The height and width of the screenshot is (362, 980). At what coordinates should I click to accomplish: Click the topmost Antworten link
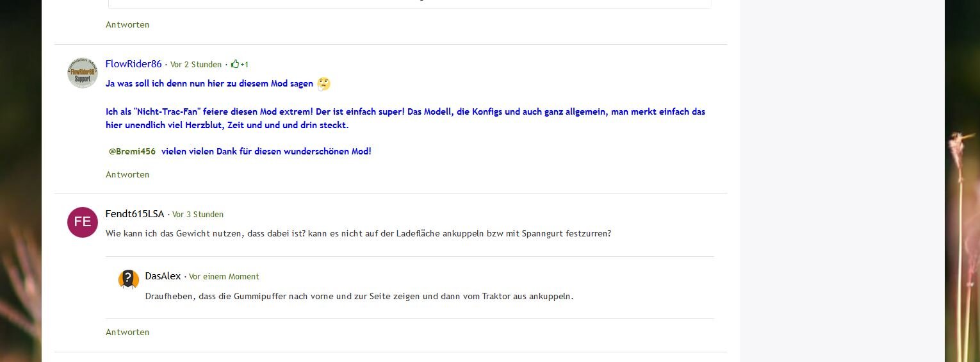[x=127, y=24]
